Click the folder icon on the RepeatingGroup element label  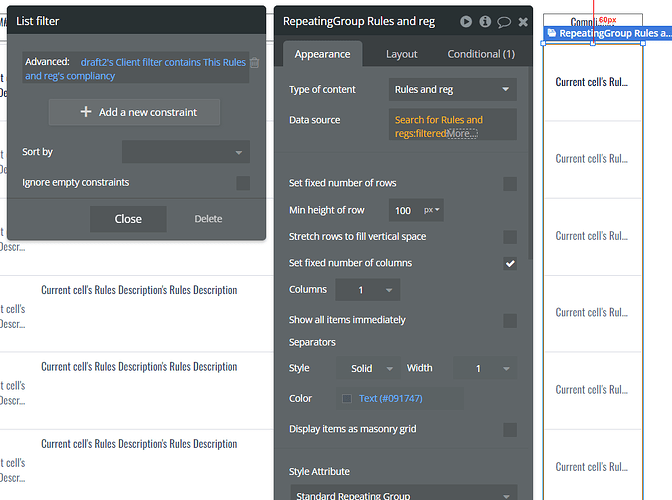click(x=551, y=34)
